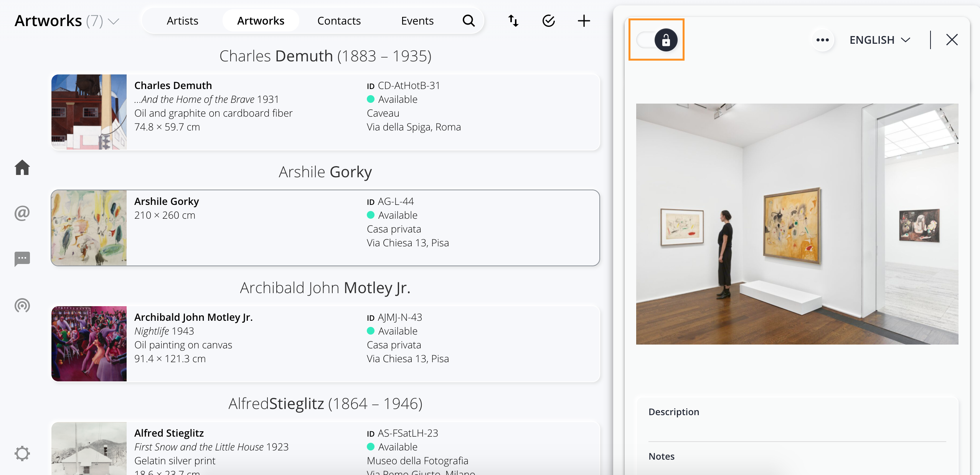Click 'Gelatin silver print' text

coord(175,461)
